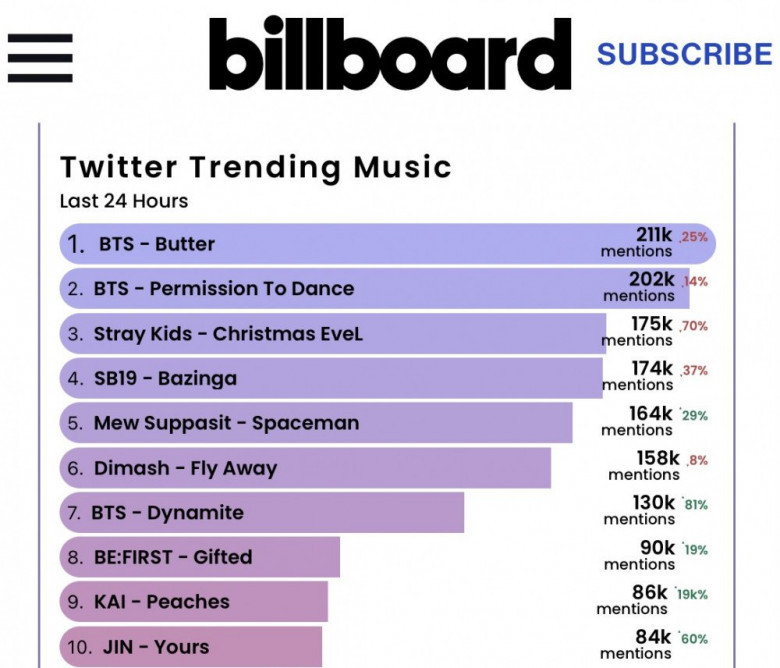Click the Billboard logo
This screenshot has height=668, width=780.
point(390,55)
